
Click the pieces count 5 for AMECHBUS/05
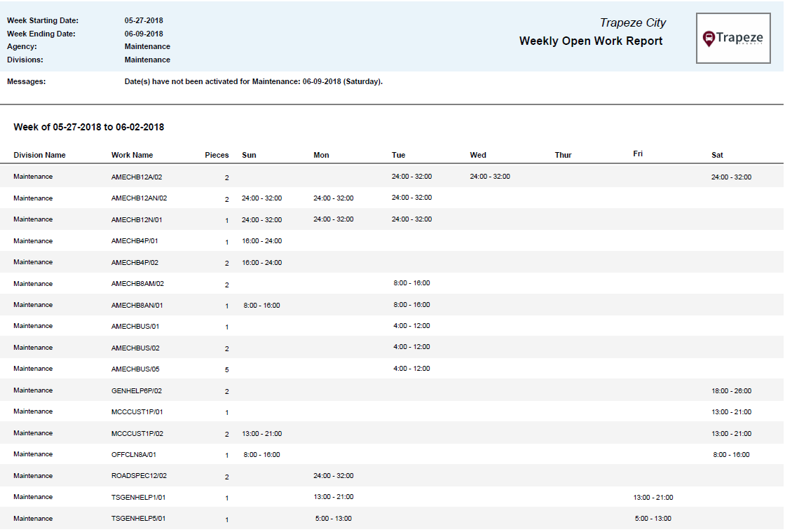(x=226, y=369)
